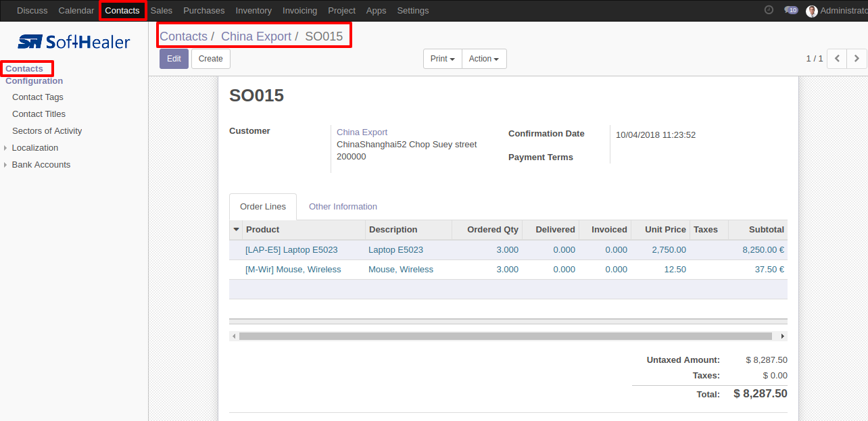Open Sectors of Activity in sidebar
This screenshot has height=421, width=868.
[47, 131]
